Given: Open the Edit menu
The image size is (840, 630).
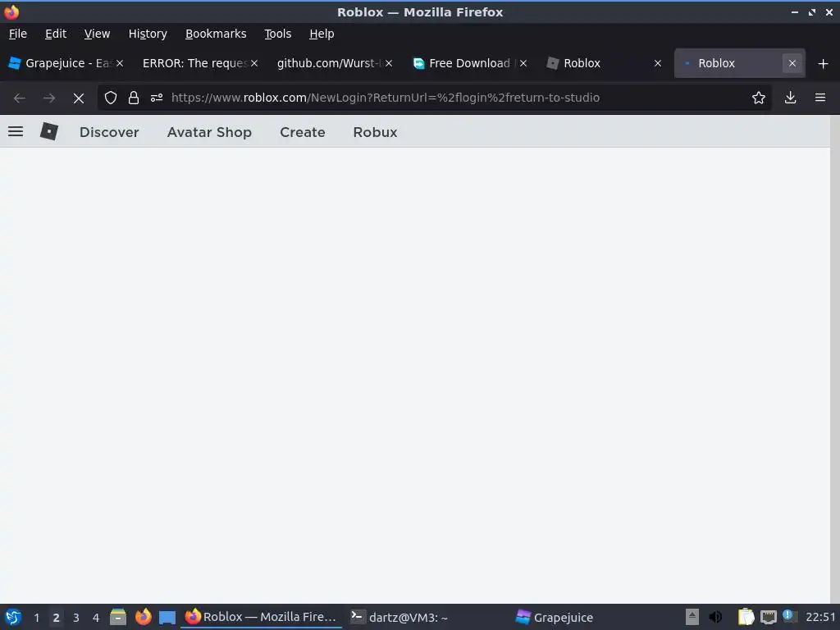Looking at the screenshot, I should pos(56,34).
